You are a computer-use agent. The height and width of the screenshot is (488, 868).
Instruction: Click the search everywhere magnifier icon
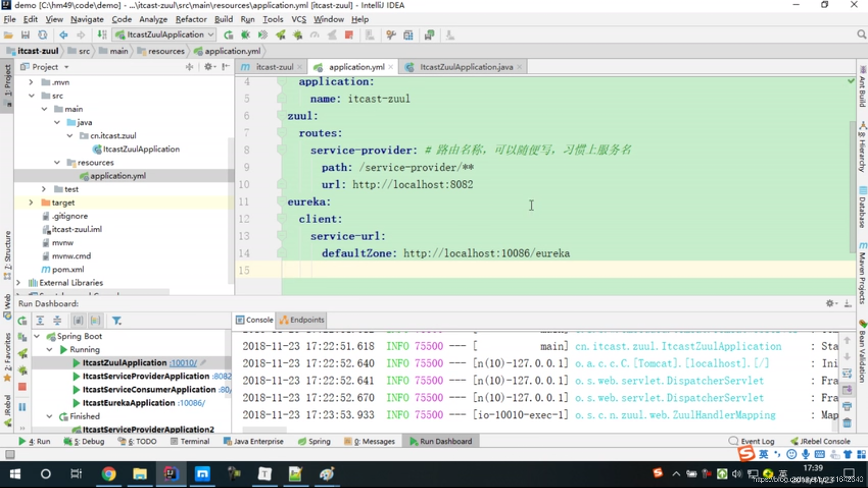click(x=861, y=35)
